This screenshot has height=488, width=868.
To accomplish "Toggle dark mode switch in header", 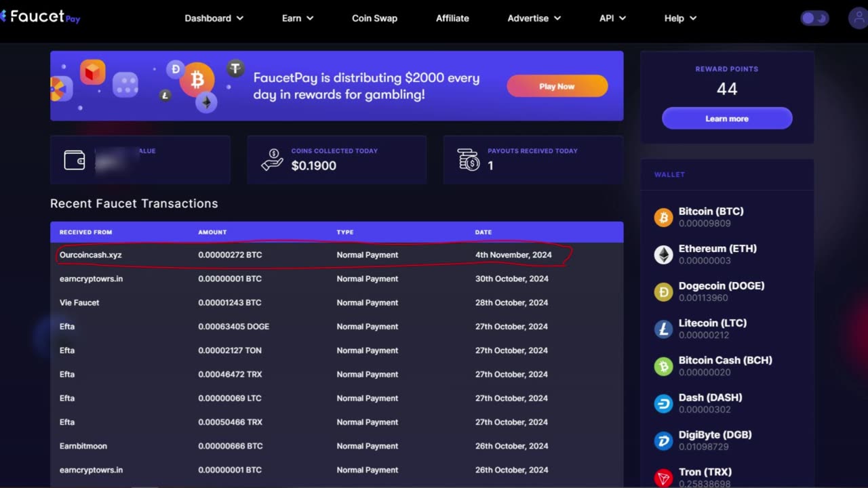I will tap(814, 18).
